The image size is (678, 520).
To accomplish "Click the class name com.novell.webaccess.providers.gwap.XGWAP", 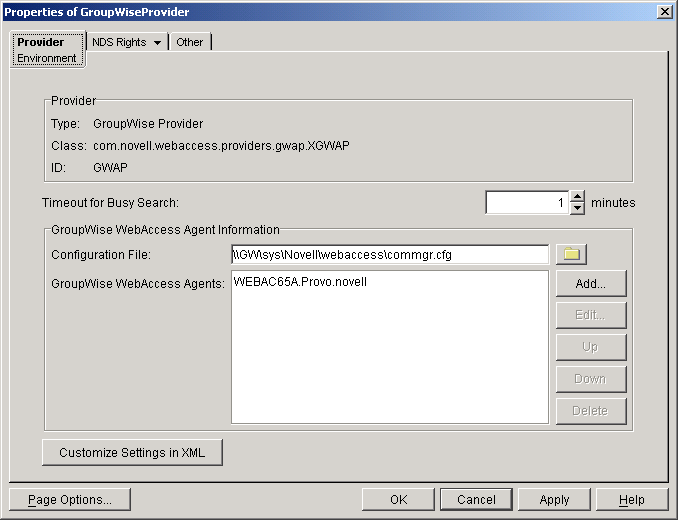I will (x=221, y=146).
